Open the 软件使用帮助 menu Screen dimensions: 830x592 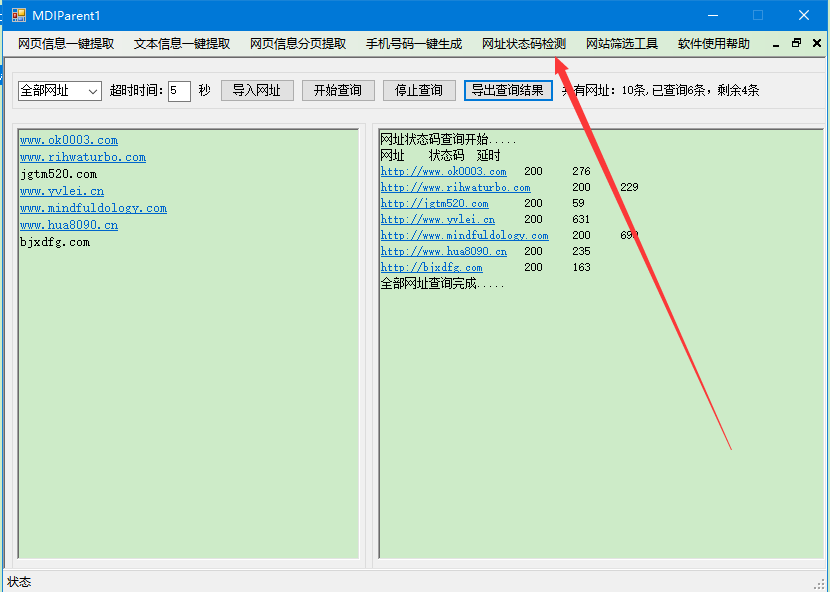pyautogui.click(x=714, y=44)
